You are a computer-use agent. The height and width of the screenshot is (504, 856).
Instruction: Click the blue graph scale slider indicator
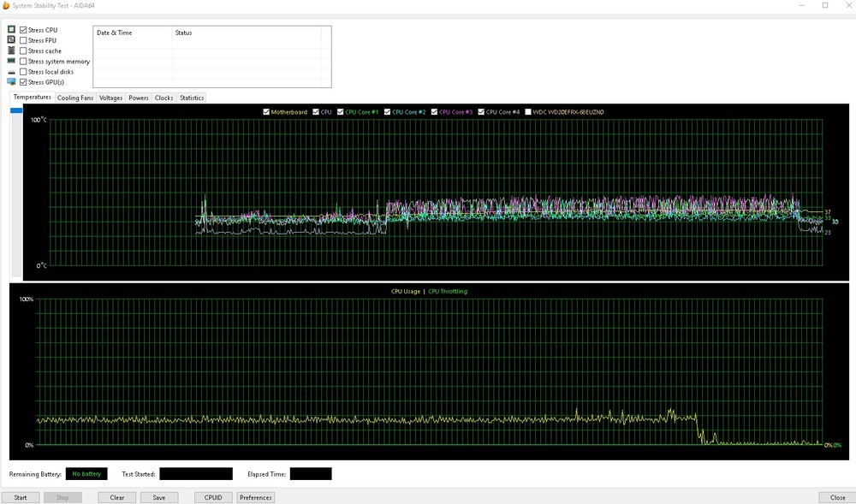(15, 110)
